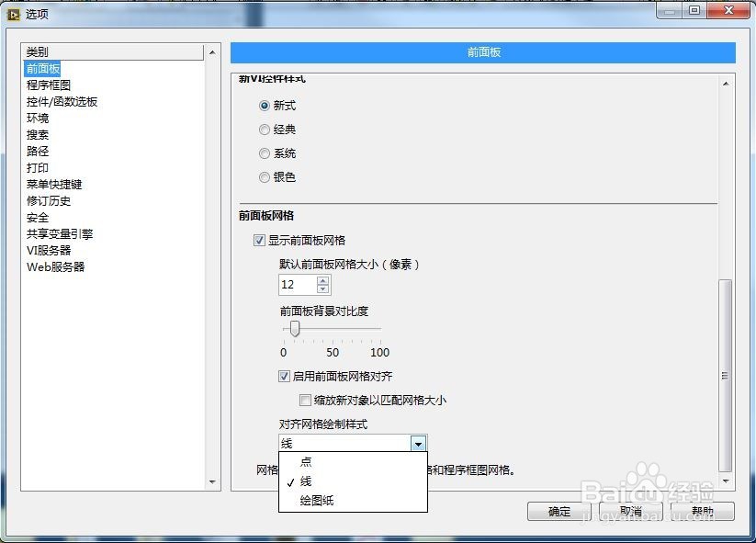Image resolution: width=756 pixels, height=543 pixels.
Task: Select 菜单快捷键 category
Action: [54, 184]
